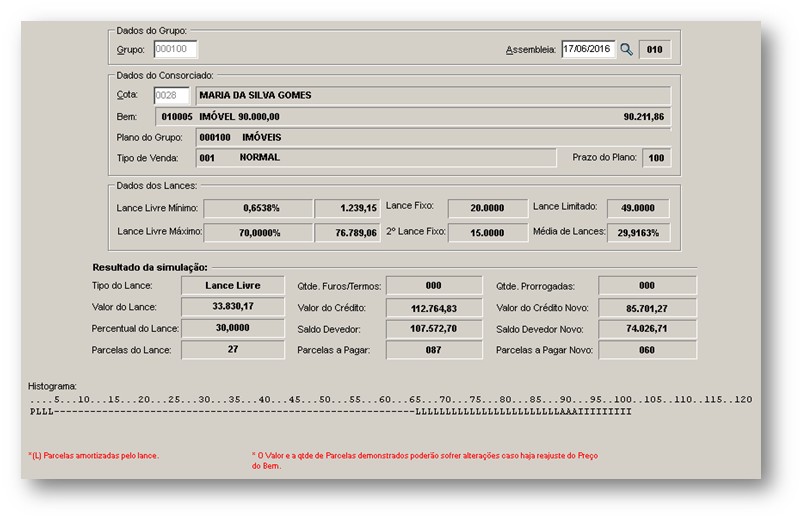Viewport: 803px width, 521px height.
Task: Click the Dados do Grupo group label
Action: tap(151, 31)
